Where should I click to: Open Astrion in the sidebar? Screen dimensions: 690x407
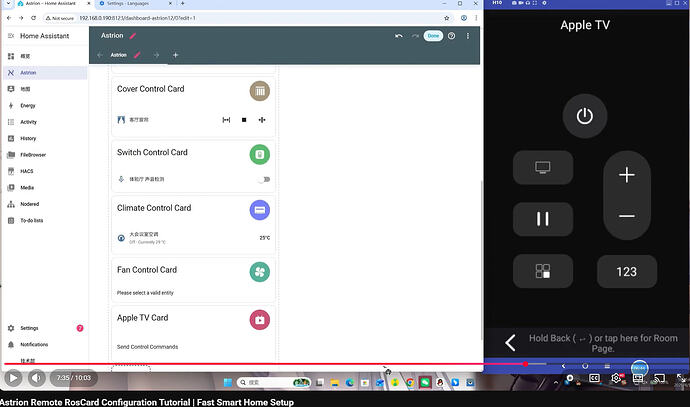click(x=45, y=73)
